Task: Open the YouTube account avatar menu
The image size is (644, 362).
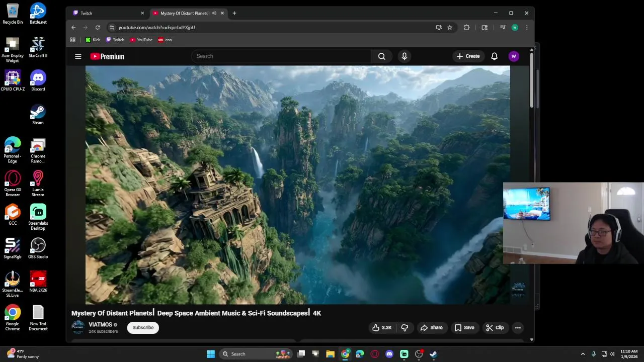Action: tap(514, 56)
